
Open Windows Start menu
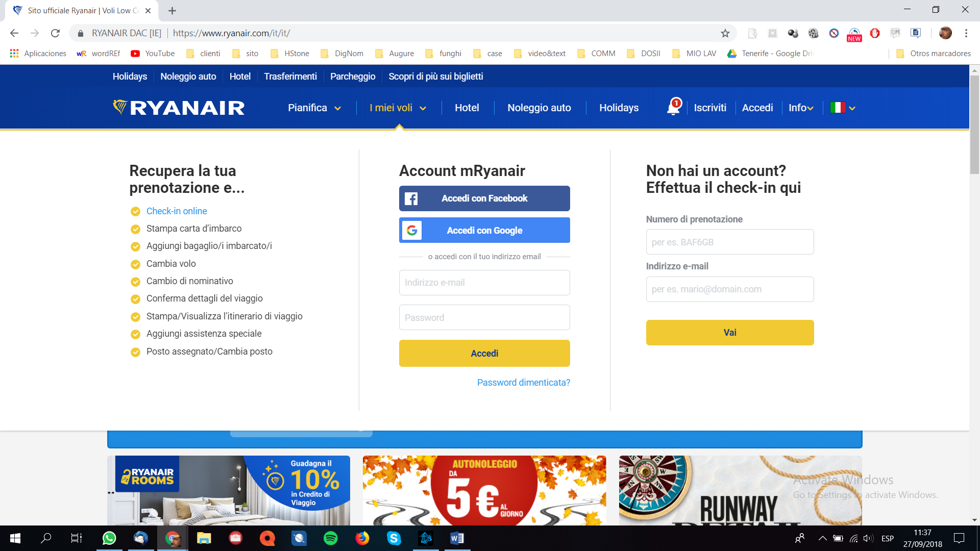(15, 538)
